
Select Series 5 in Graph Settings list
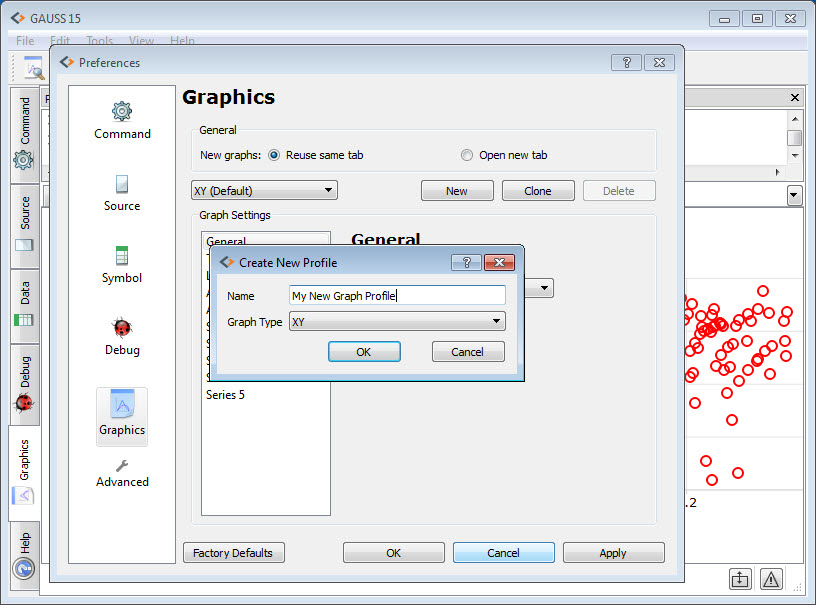point(226,395)
